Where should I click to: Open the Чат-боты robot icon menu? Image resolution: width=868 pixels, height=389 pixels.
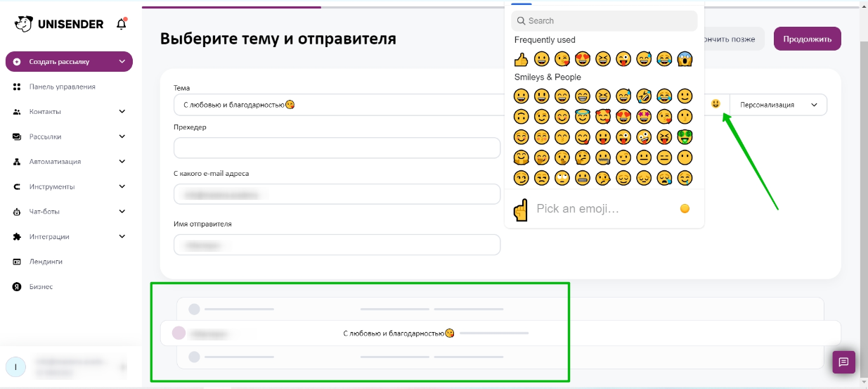click(17, 211)
